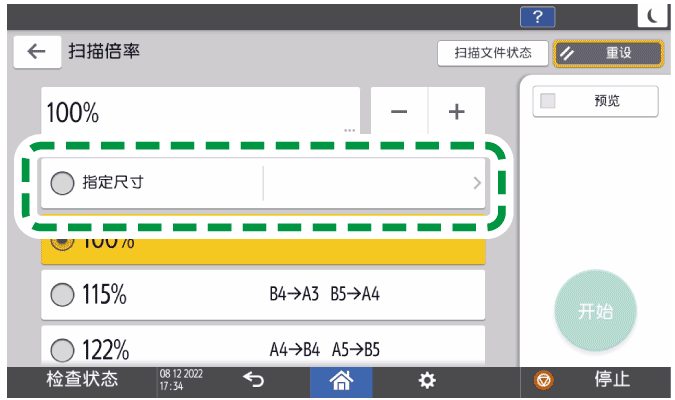Tap the return arrow in bottom bar
The image size is (675, 400).
click(253, 380)
